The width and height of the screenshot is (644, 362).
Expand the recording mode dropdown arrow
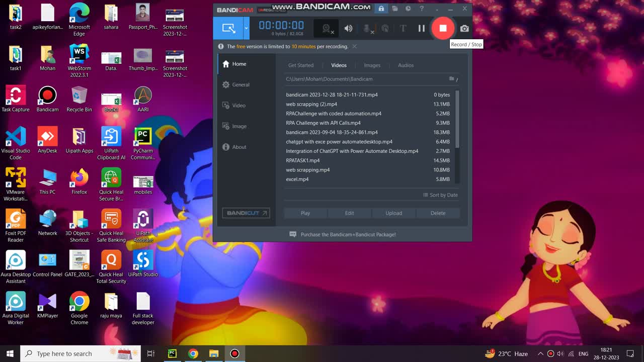point(246,29)
